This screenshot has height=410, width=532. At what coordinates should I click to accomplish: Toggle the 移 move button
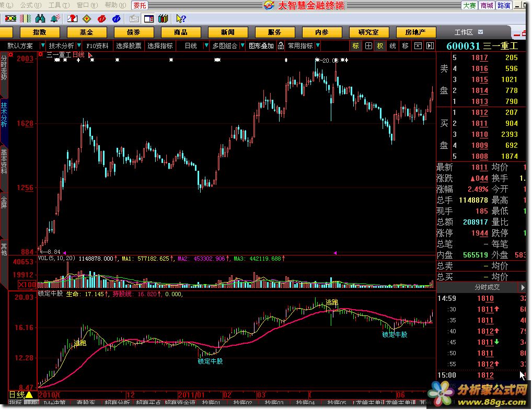tap(405, 45)
